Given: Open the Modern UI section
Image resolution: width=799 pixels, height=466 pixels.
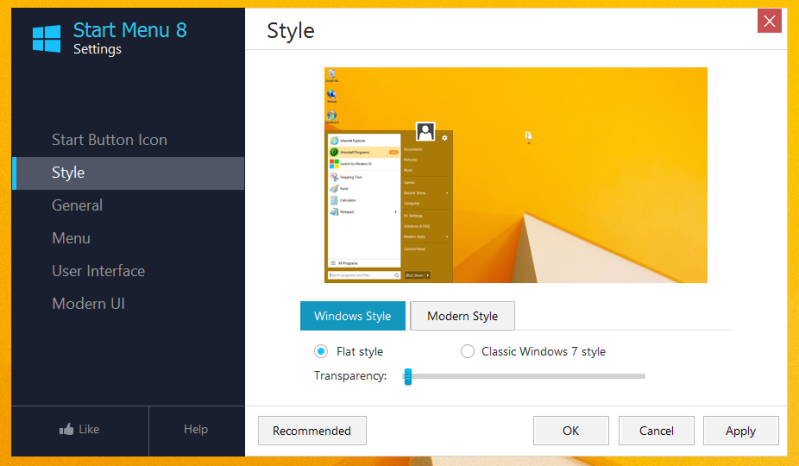Looking at the screenshot, I should point(88,303).
